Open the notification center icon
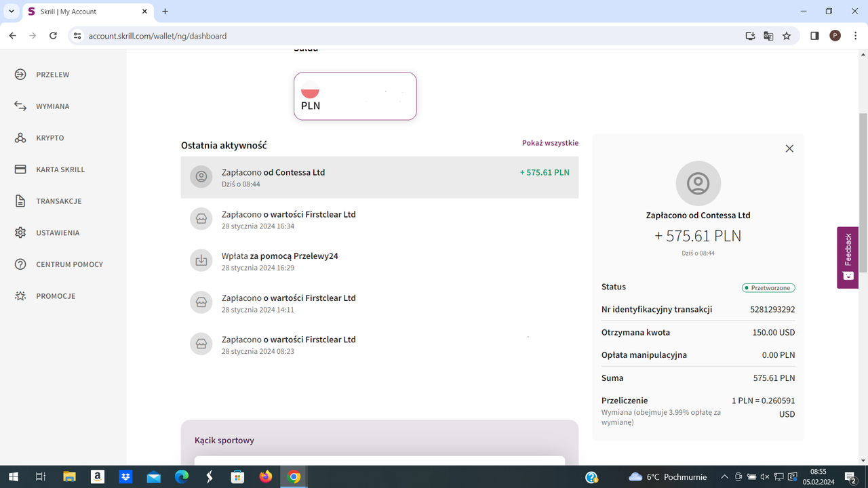Screen dimensions: 868x488 tap(850, 477)
